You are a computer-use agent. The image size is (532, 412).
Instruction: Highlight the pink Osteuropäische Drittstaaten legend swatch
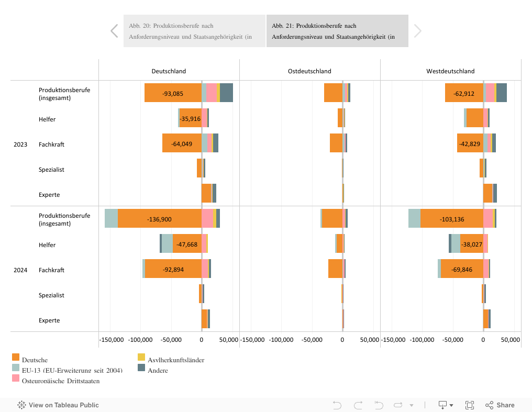click(x=16, y=378)
